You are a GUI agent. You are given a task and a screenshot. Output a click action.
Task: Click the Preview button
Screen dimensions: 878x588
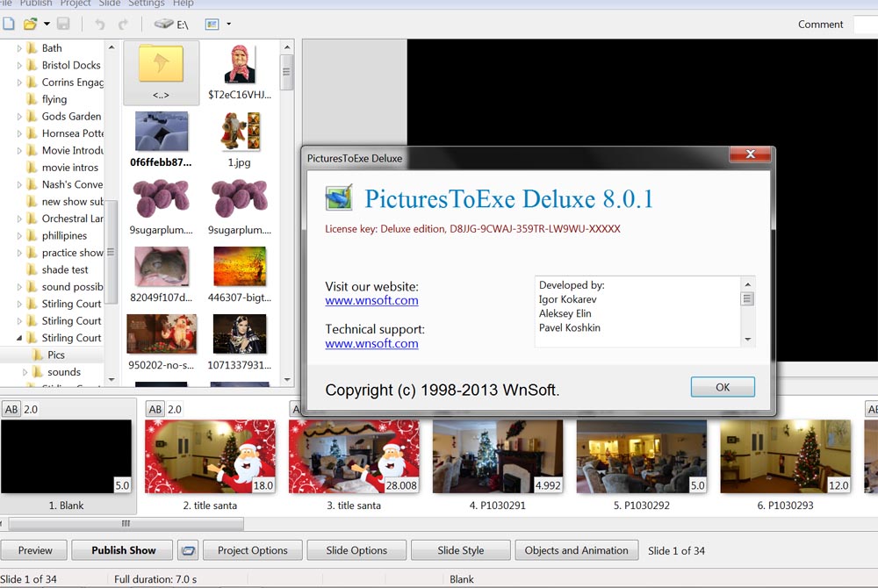point(35,550)
